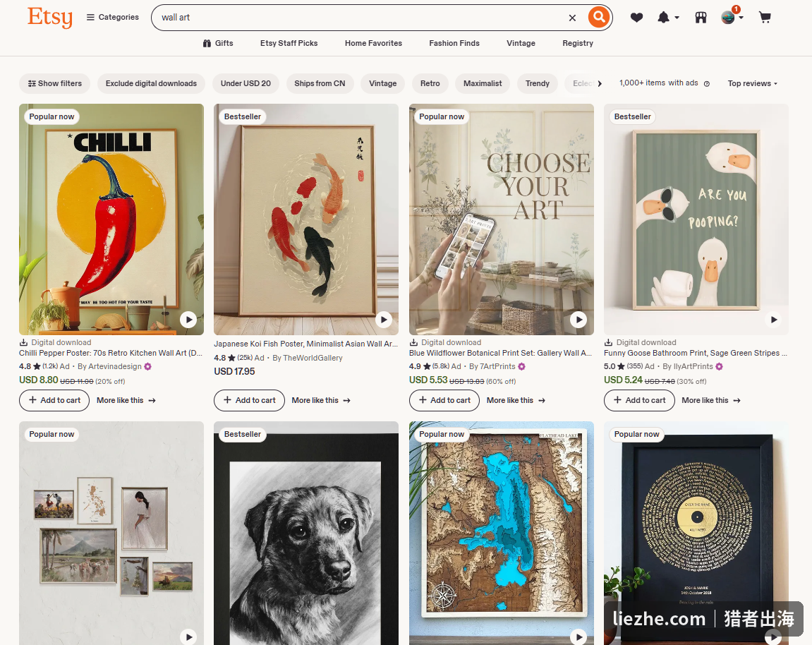Add Koi Fish Poster to cart

pyautogui.click(x=249, y=400)
